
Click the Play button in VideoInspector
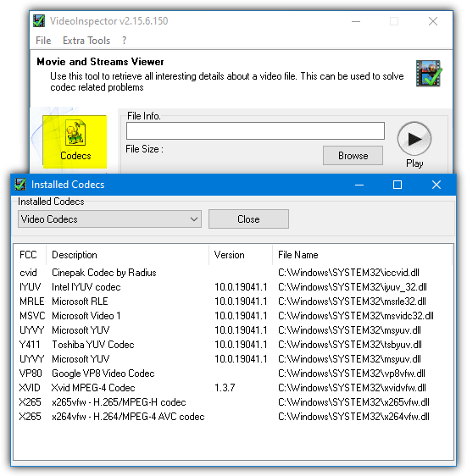click(414, 139)
